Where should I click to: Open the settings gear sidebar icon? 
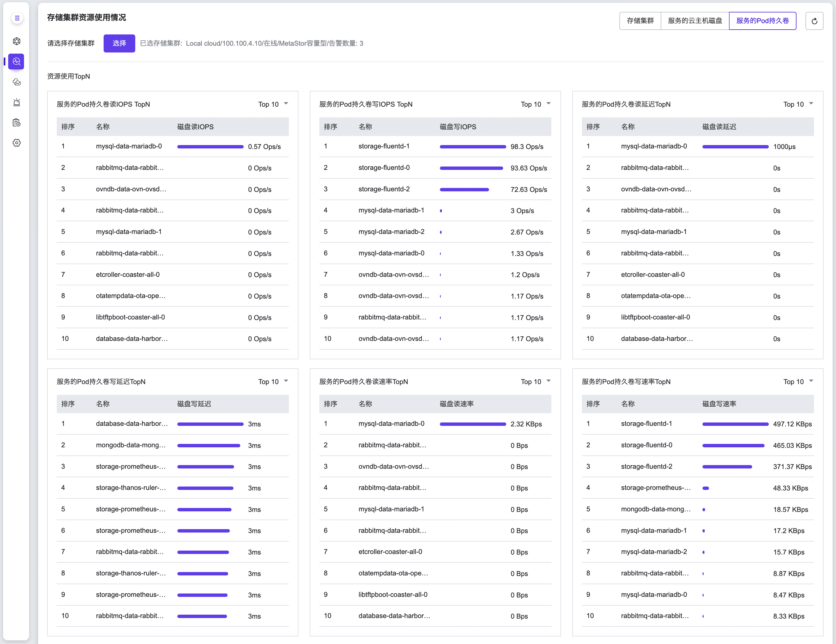[x=16, y=143]
